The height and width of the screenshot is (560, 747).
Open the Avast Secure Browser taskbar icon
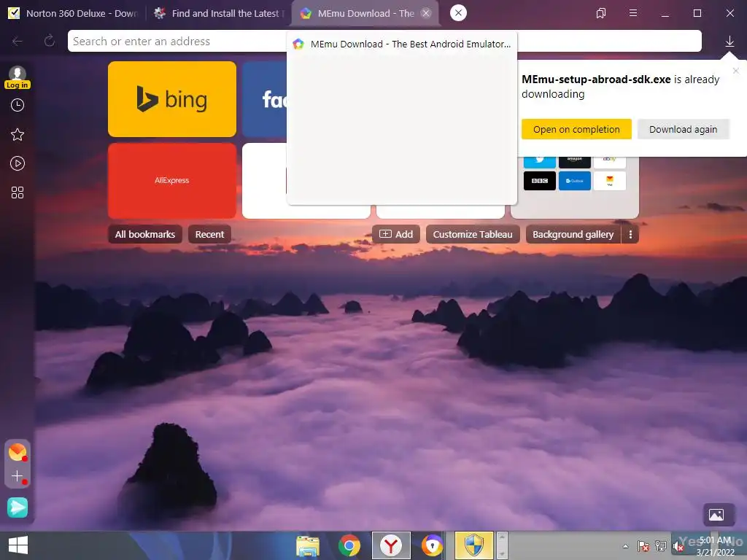(x=432, y=545)
